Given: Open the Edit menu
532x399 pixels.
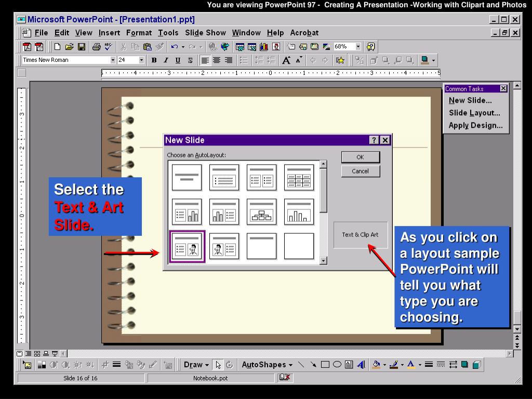Looking at the screenshot, I should [x=62, y=33].
